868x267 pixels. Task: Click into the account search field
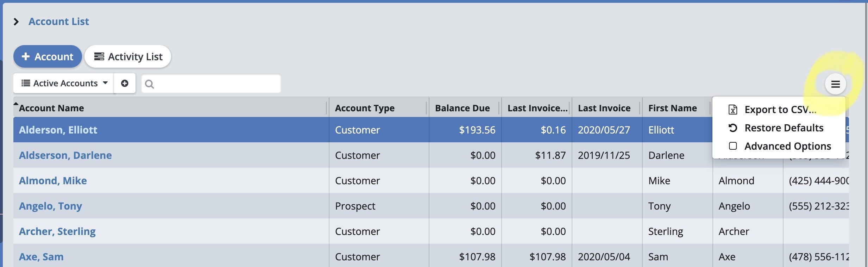click(x=215, y=84)
